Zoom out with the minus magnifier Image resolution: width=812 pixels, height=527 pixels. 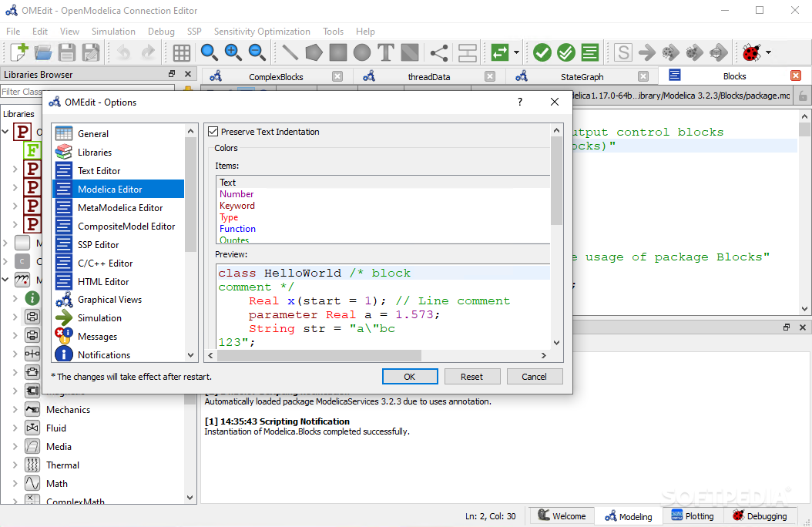point(257,52)
